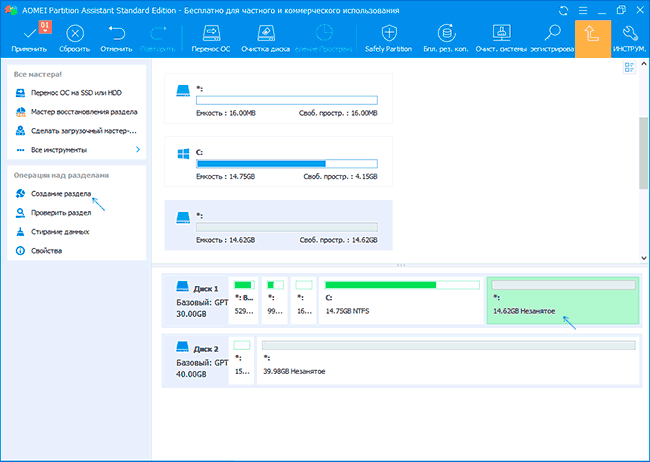This screenshot has height=462, width=650.
Task: Expand Все инструменты arrow
Action: click(138, 149)
